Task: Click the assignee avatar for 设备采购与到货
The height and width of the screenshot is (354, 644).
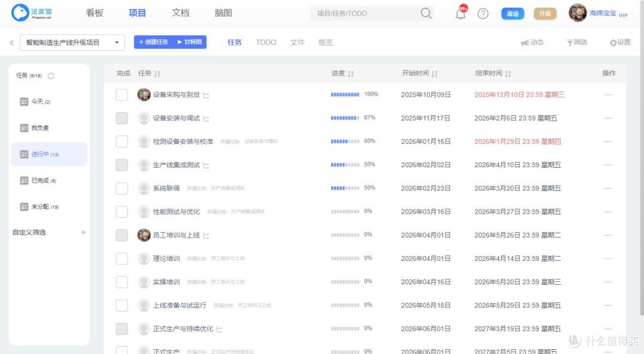Action: click(144, 94)
